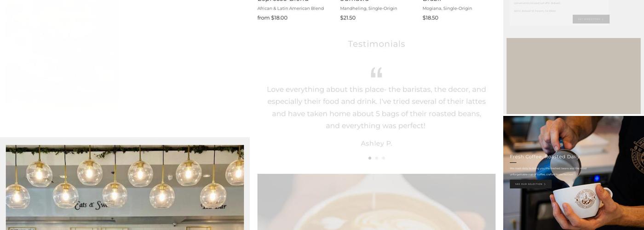644x230 pixels.
Task: Select the first testimonial carousel dot
Action: tap(370, 158)
